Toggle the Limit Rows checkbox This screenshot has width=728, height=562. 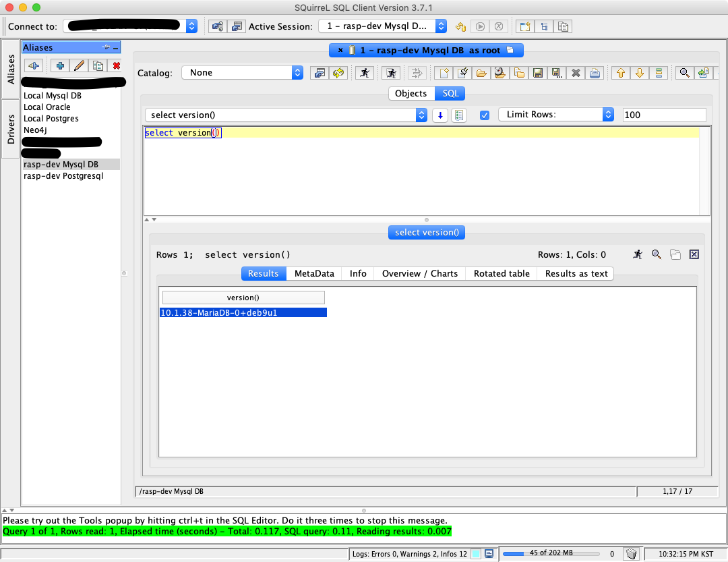coord(484,115)
